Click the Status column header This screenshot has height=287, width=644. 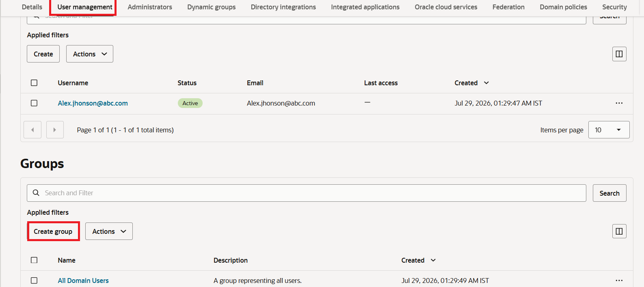tap(187, 83)
